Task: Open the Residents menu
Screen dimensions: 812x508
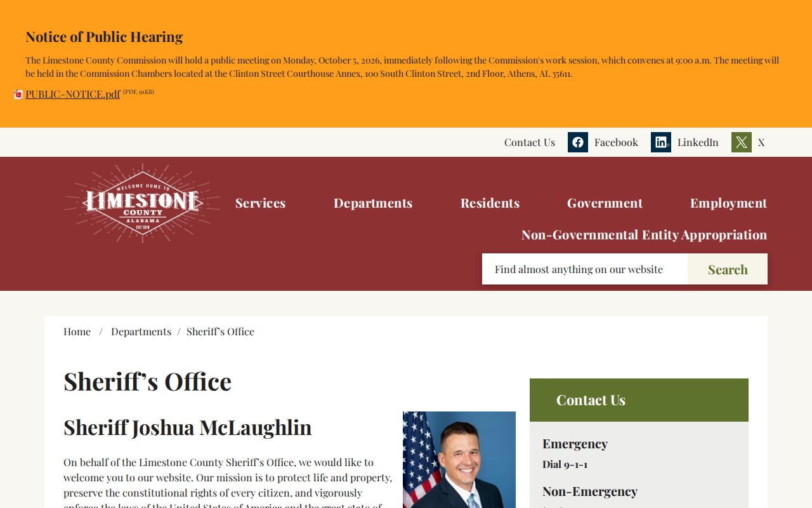Action: 490,203
